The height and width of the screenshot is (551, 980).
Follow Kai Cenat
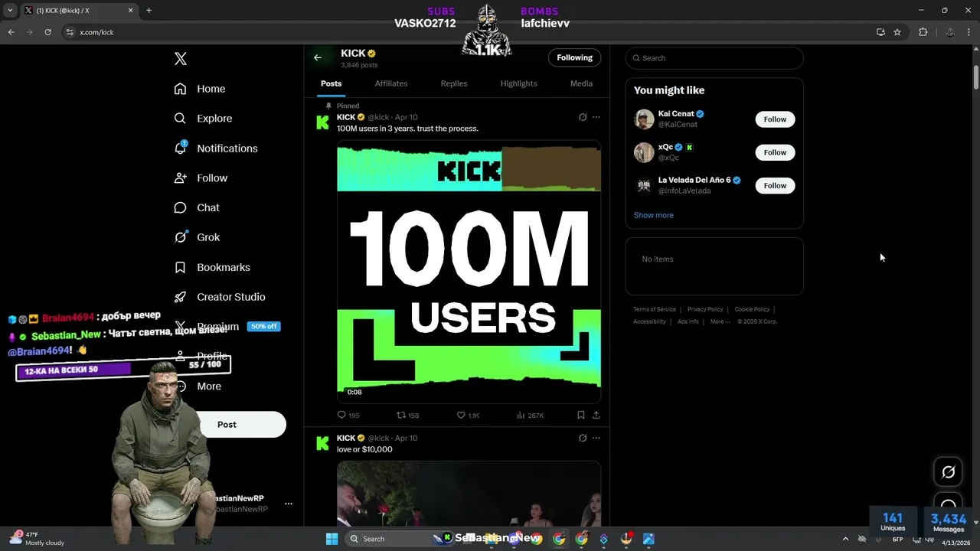pyautogui.click(x=775, y=119)
